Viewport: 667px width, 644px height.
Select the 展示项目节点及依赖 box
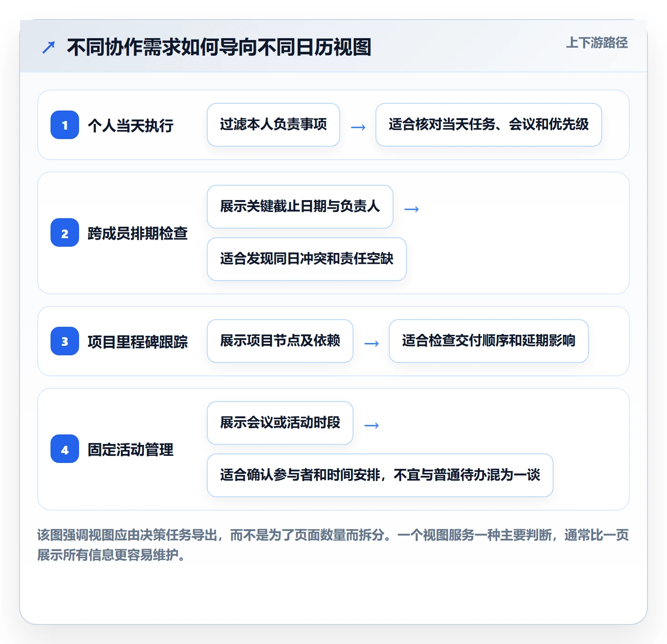280,341
